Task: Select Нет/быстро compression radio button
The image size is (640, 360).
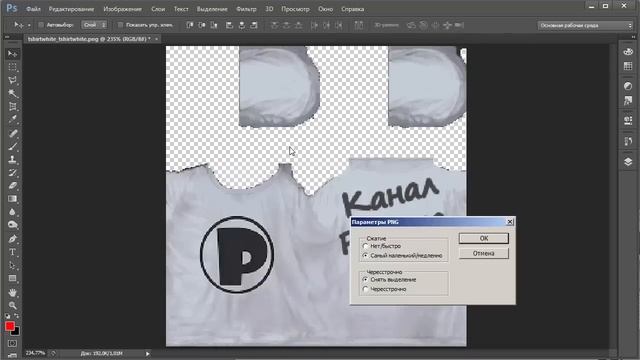Action: tap(365, 246)
